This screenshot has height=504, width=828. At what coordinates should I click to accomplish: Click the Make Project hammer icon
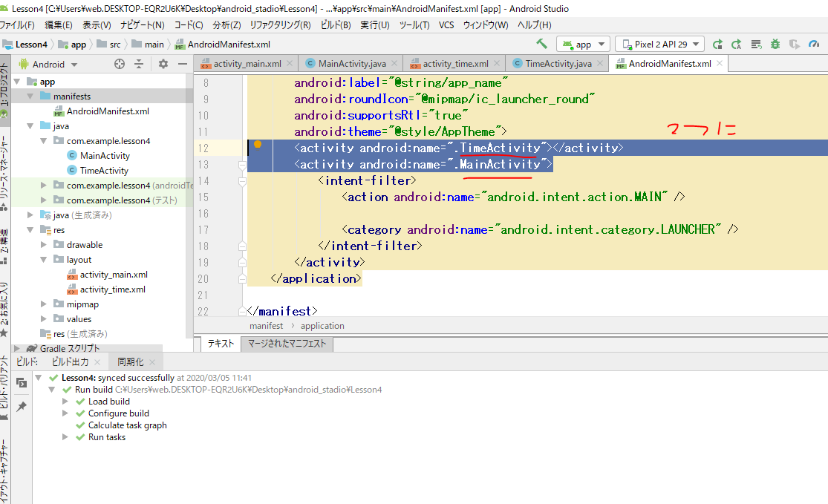542,44
